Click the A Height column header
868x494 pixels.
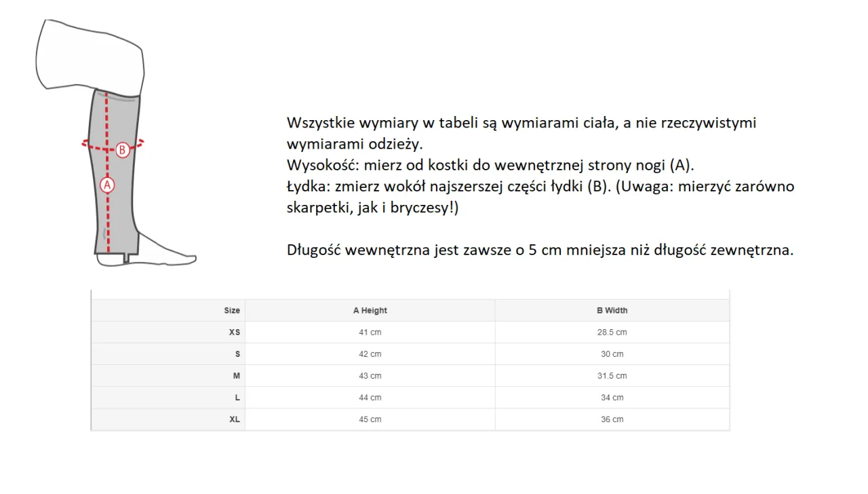370,310
